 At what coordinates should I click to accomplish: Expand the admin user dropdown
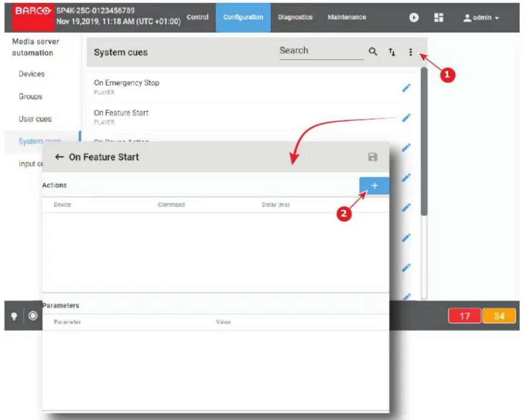481,18
